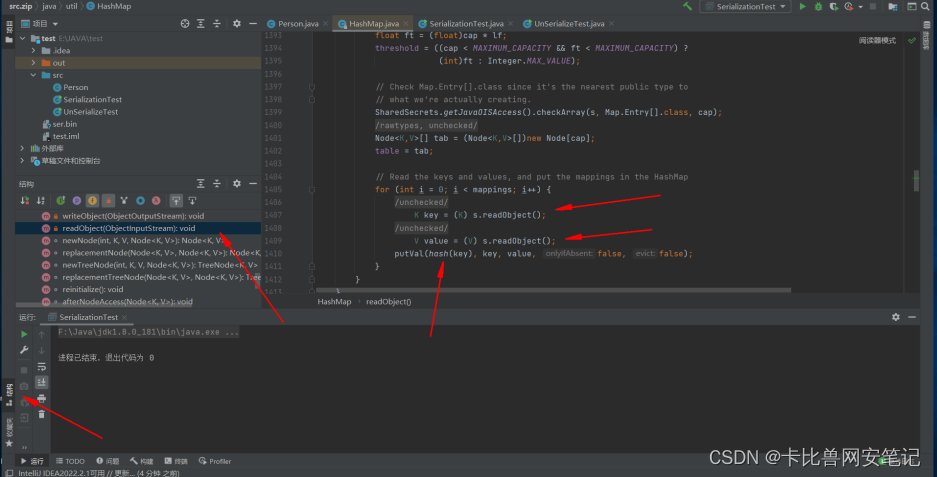The width and height of the screenshot is (937, 477).
Task: Toggle show non-public lock icon
Action: [x=108, y=201]
